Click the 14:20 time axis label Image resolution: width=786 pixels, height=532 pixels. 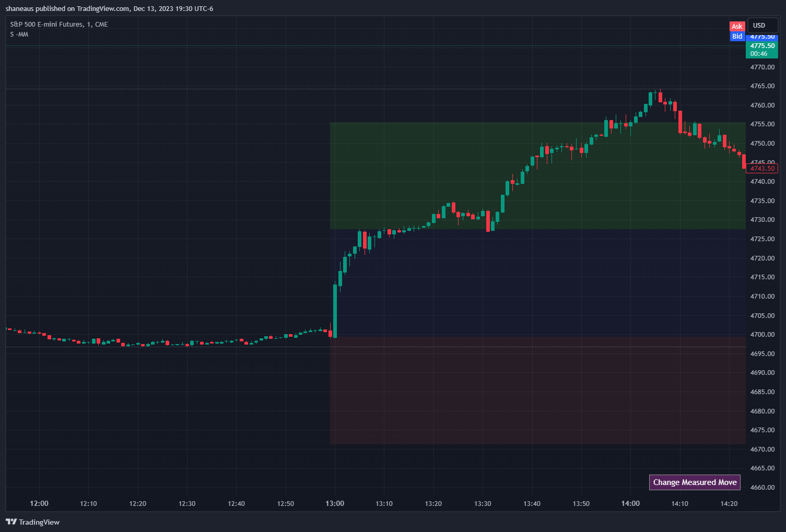coord(729,503)
